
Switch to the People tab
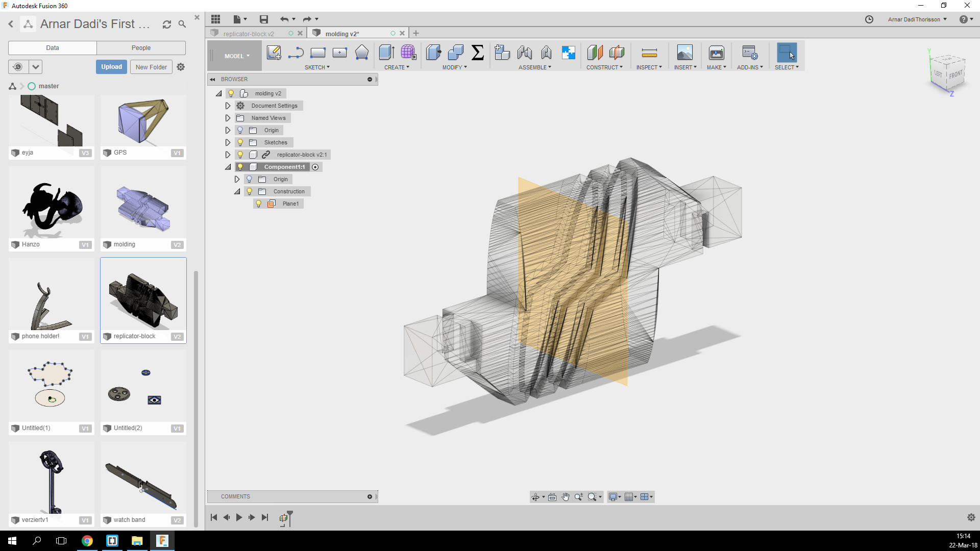click(141, 48)
